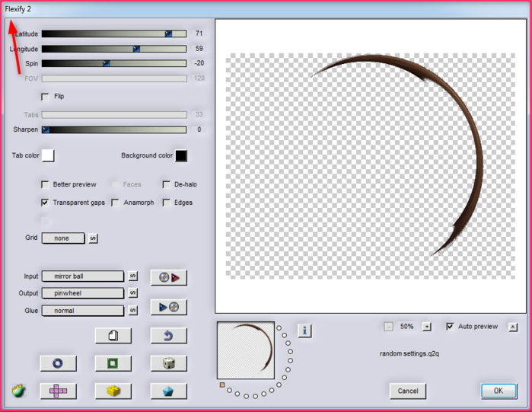The height and width of the screenshot is (412, 532).
Task: Click the Latitude slider track
Action: click(x=114, y=34)
